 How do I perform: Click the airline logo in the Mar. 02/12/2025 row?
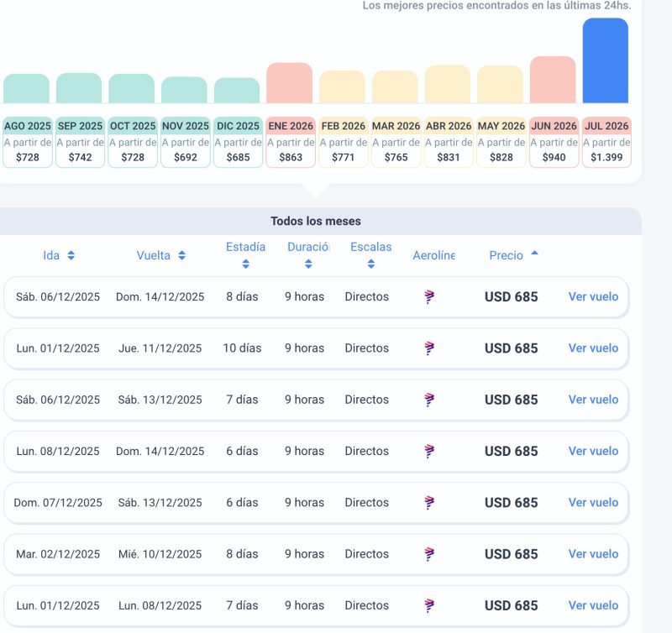[x=429, y=554]
